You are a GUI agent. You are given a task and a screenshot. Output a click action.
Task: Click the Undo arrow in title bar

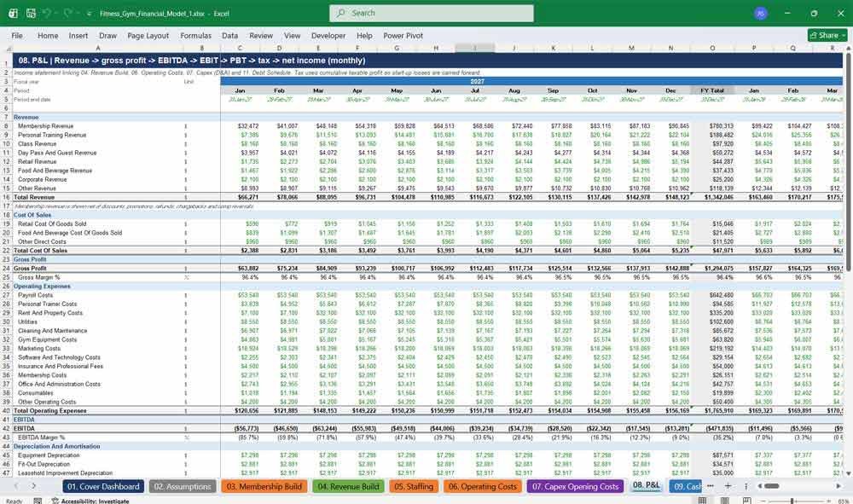[47, 13]
